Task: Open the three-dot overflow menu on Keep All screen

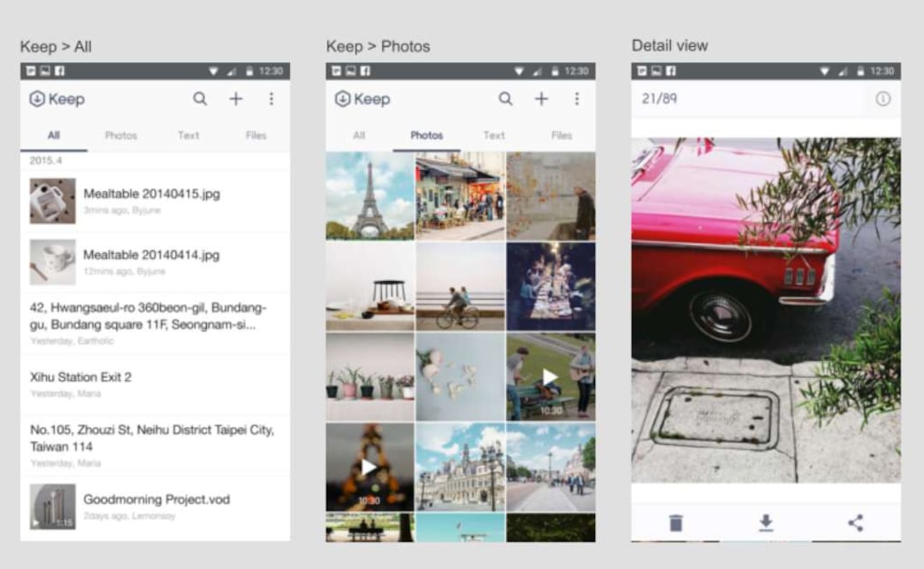Action: [271, 99]
